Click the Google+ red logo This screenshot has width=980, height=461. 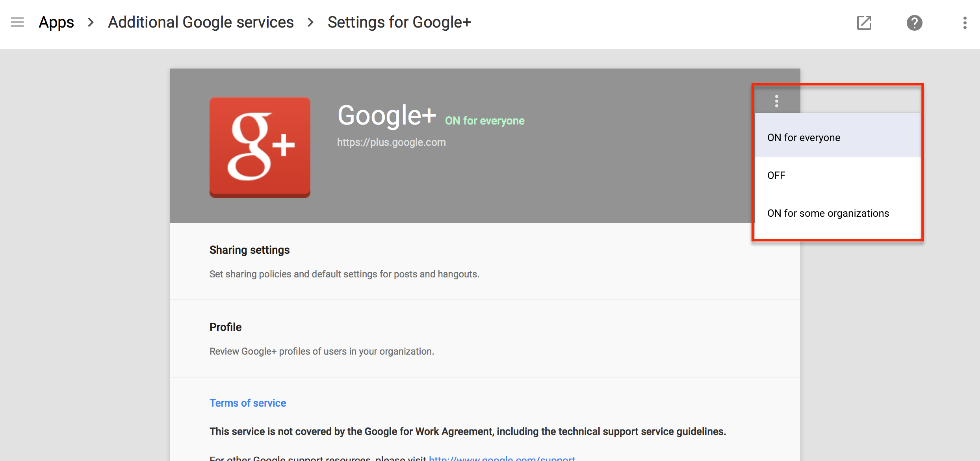point(260,147)
